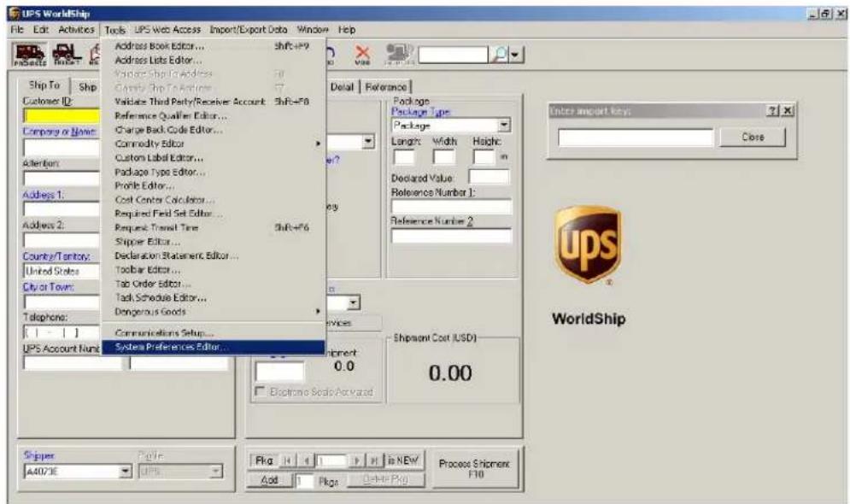The width and height of the screenshot is (850, 504).
Task: Click the Company or Name link label
Action: (59, 132)
